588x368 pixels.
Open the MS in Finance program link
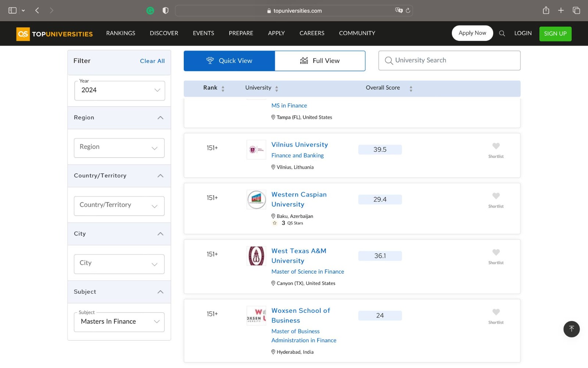(x=289, y=106)
